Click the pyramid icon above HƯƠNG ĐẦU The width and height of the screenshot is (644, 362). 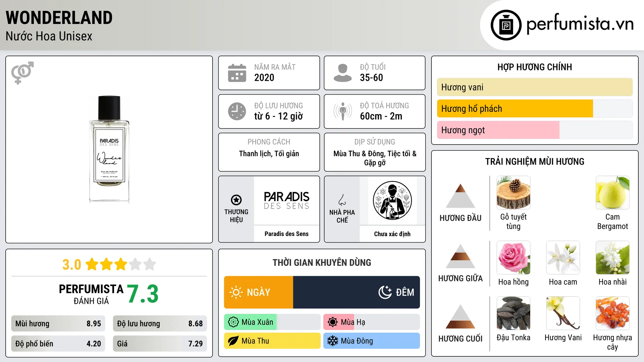click(460, 196)
